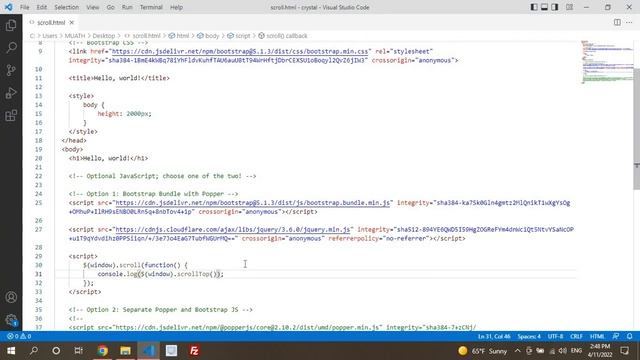The width and height of the screenshot is (640, 360).
Task: Click the feedback icon in status bar
Action: (616, 336)
